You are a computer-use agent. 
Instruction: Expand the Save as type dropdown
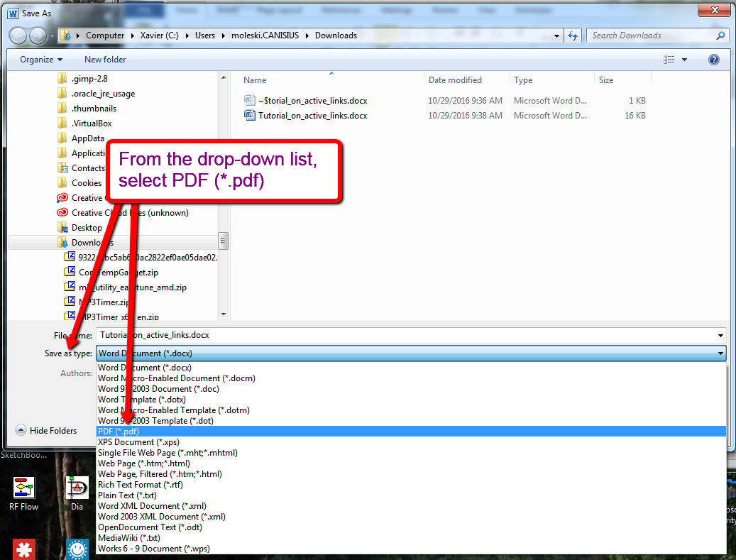pos(721,353)
